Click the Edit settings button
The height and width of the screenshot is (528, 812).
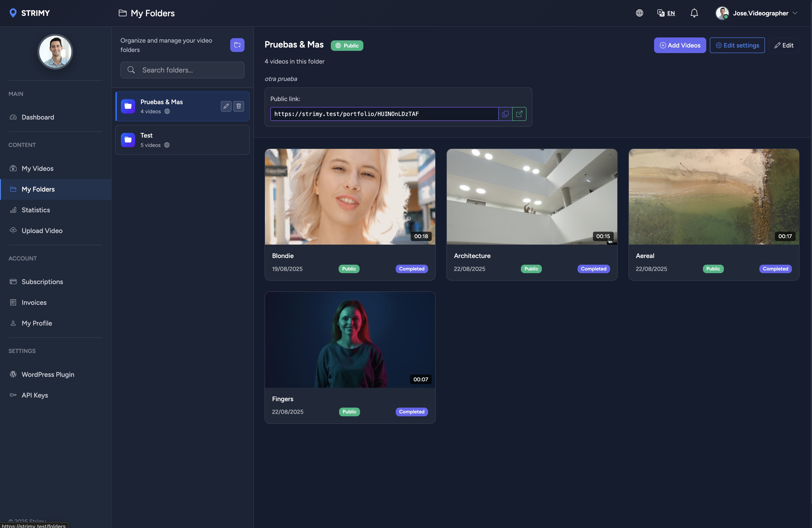pos(737,45)
